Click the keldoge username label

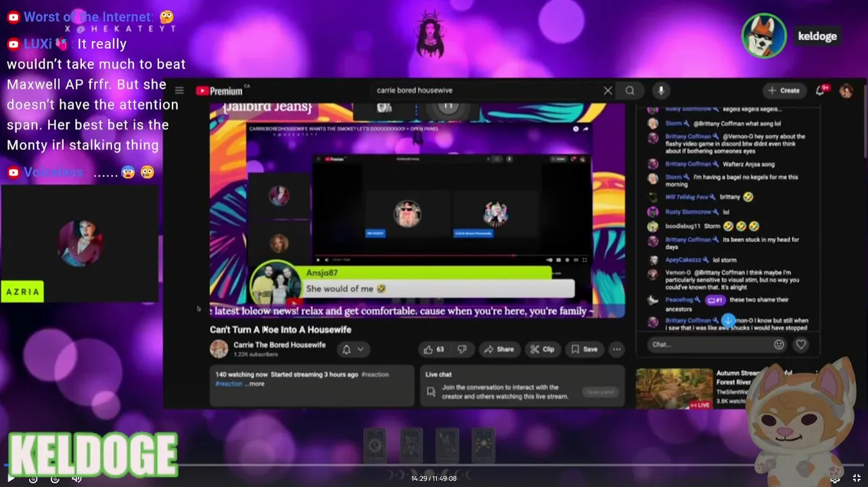click(x=817, y=37)
